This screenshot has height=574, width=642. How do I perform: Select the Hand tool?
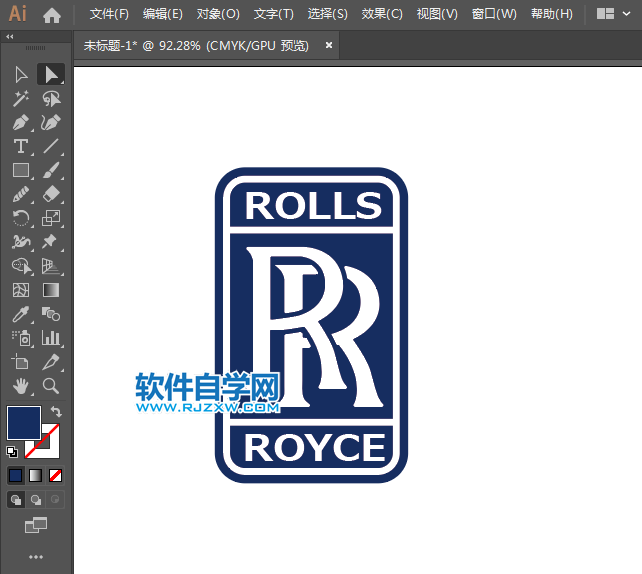(x=21, y=386)
